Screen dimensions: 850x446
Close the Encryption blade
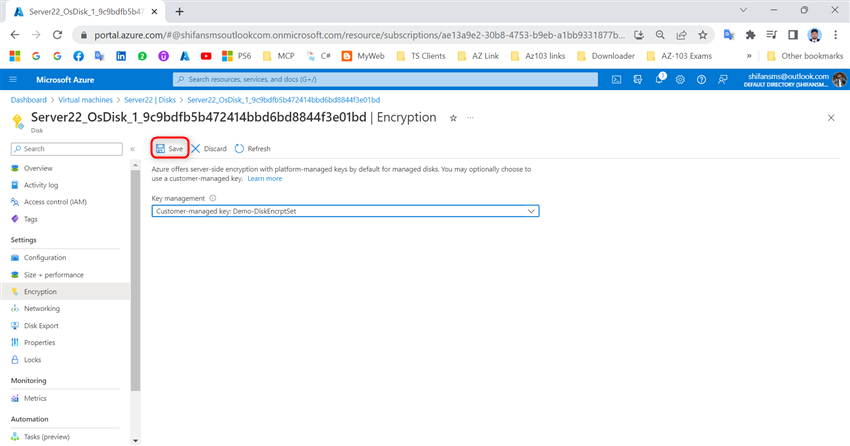pos(831,118)
